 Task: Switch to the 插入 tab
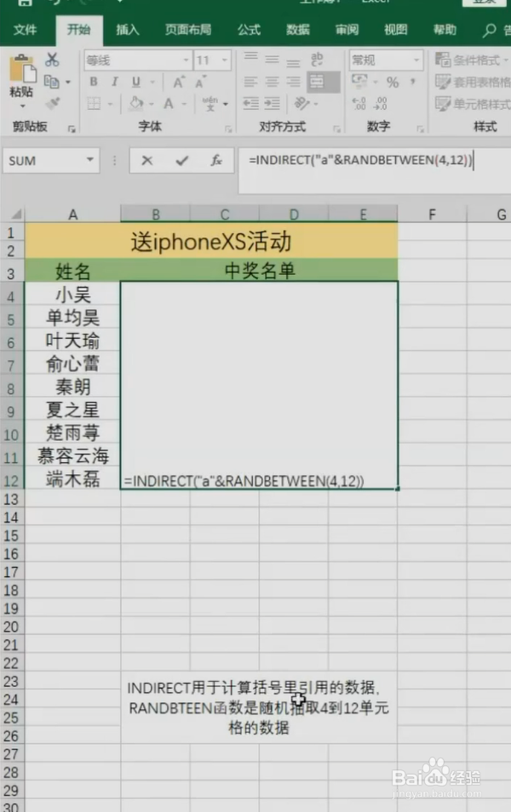point(127,30)
